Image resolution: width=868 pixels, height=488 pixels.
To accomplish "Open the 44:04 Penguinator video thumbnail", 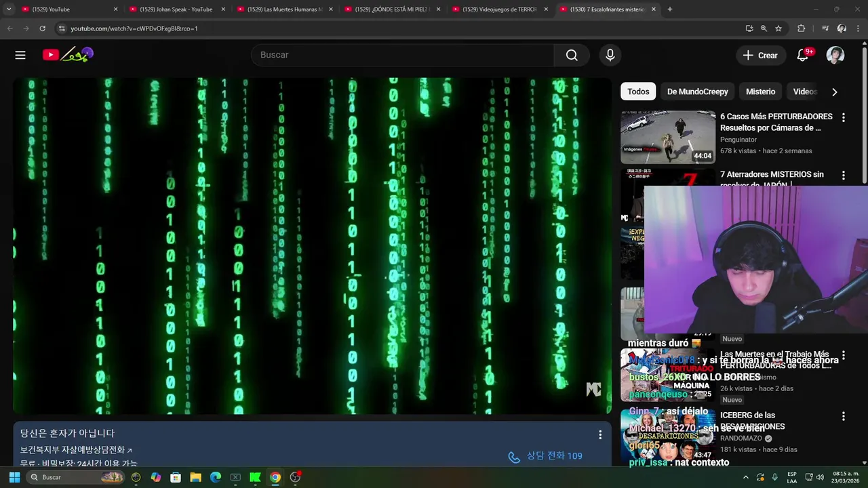I will coord(668,137).
